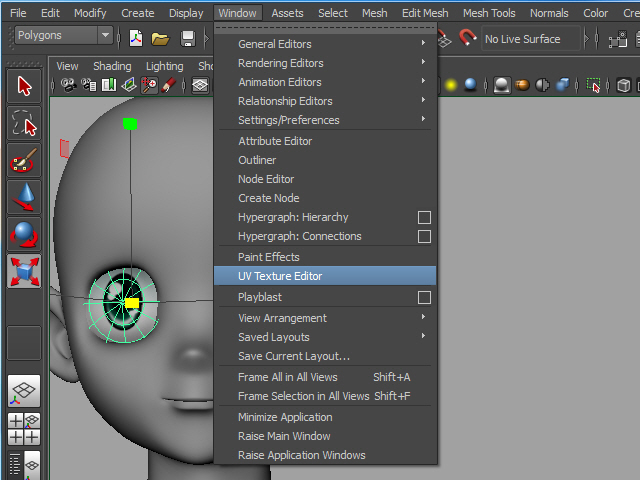Switch to four view layout
The width and height of the screenshot is (640, 480).
(24, 429)
